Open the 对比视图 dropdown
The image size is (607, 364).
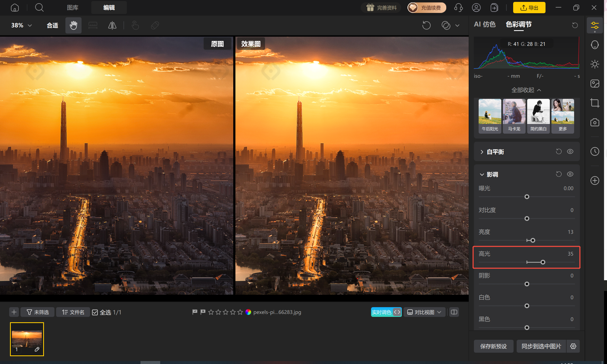tap(424, 312)
